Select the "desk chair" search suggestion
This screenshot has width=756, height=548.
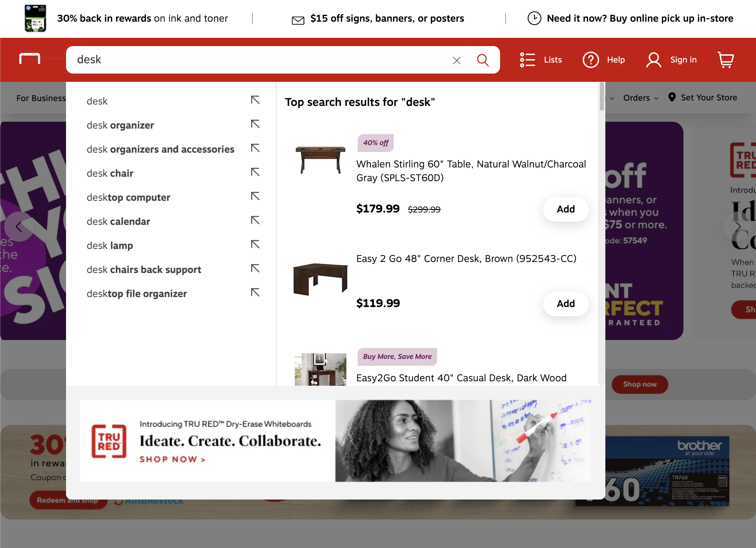[110, 173]
